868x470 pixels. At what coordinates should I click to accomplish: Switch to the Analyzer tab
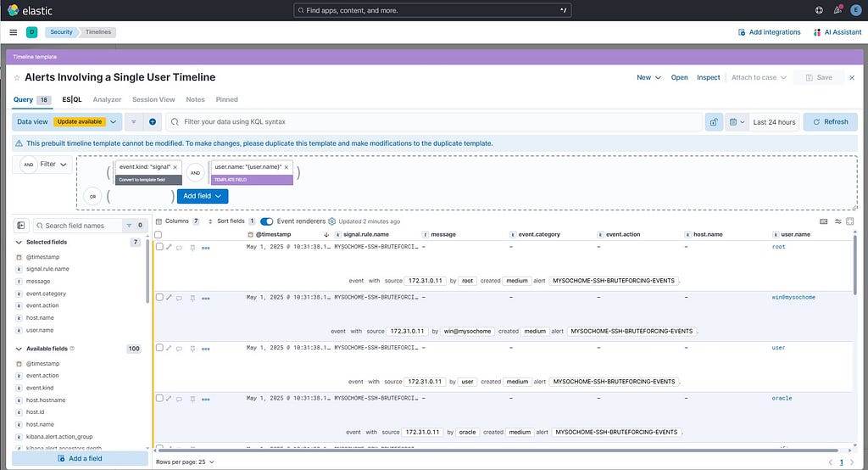coord(107,100)
